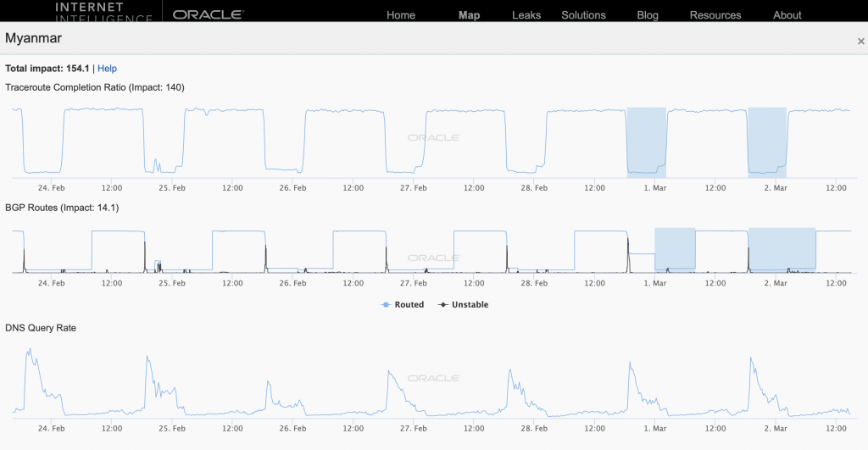Image resolution: width=868 pixels, height=450 pixels.
Task: Visit the Blog page
Action: click(x=648, y=15)
